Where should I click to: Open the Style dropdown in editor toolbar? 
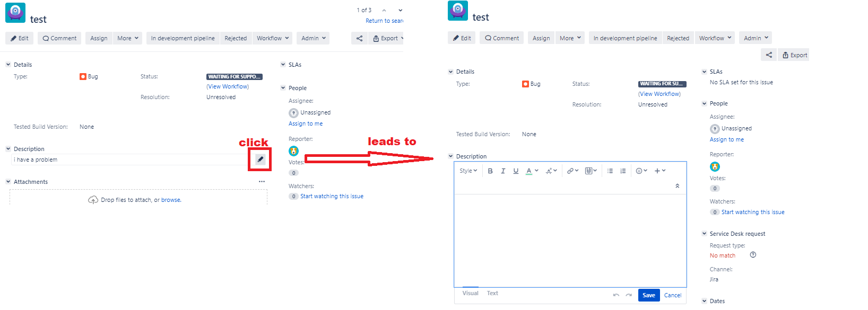pos(468,171)
